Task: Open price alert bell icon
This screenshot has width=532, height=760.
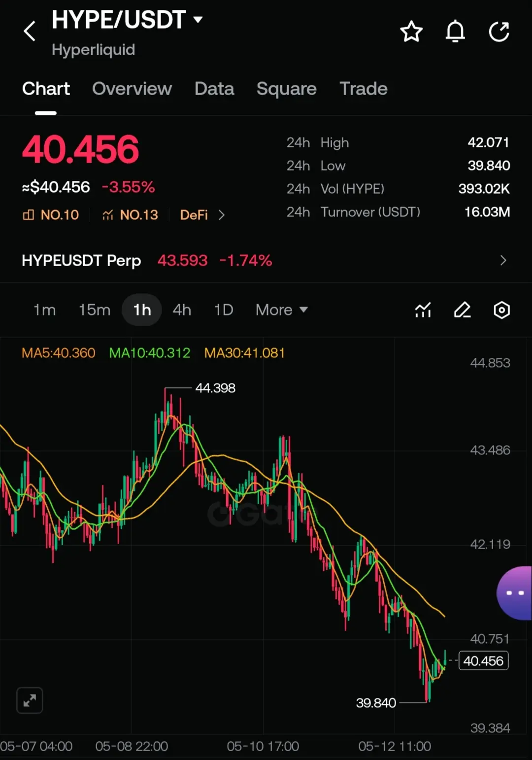Action: coord(455,32)
